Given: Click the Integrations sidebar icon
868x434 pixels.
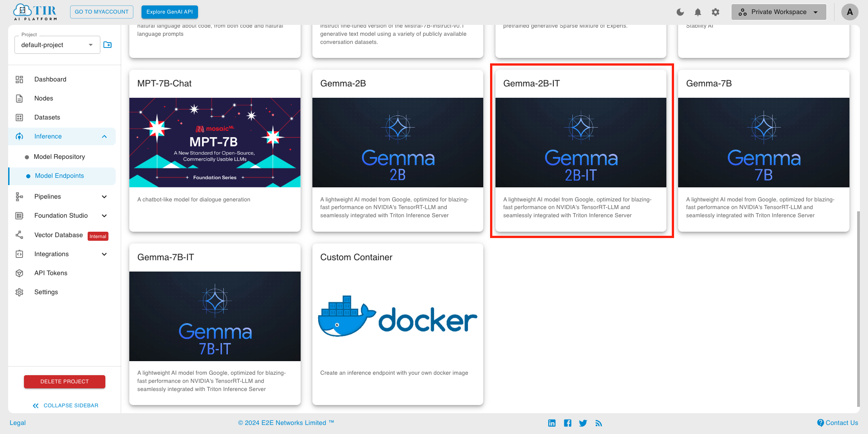Looking at the screenshot, I should point(19,254).
